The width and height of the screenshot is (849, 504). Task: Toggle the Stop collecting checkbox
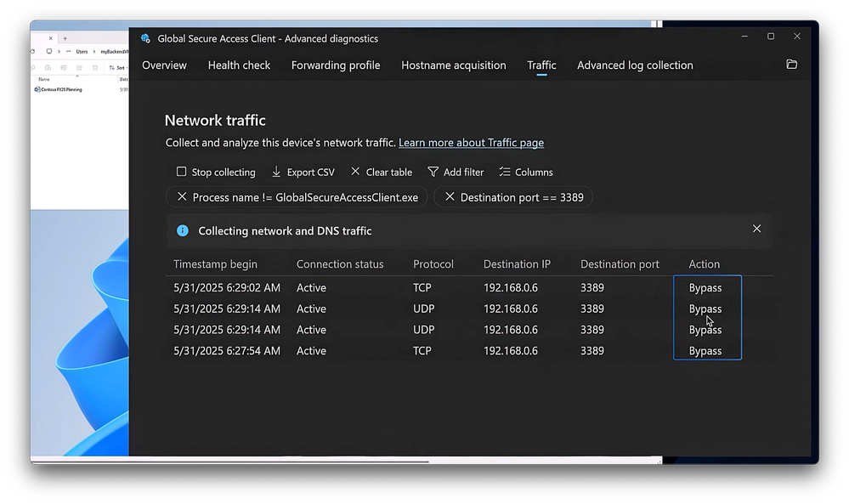(x=181, y=172)
